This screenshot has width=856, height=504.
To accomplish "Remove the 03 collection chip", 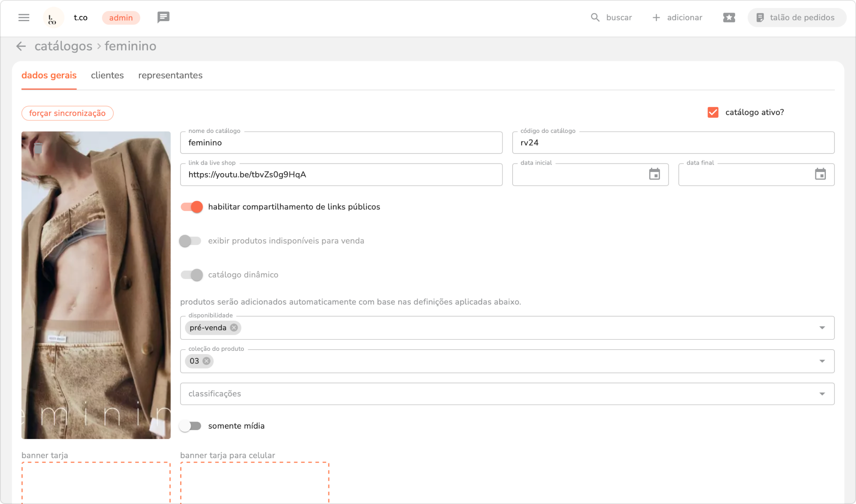I will tap(207, 361).
